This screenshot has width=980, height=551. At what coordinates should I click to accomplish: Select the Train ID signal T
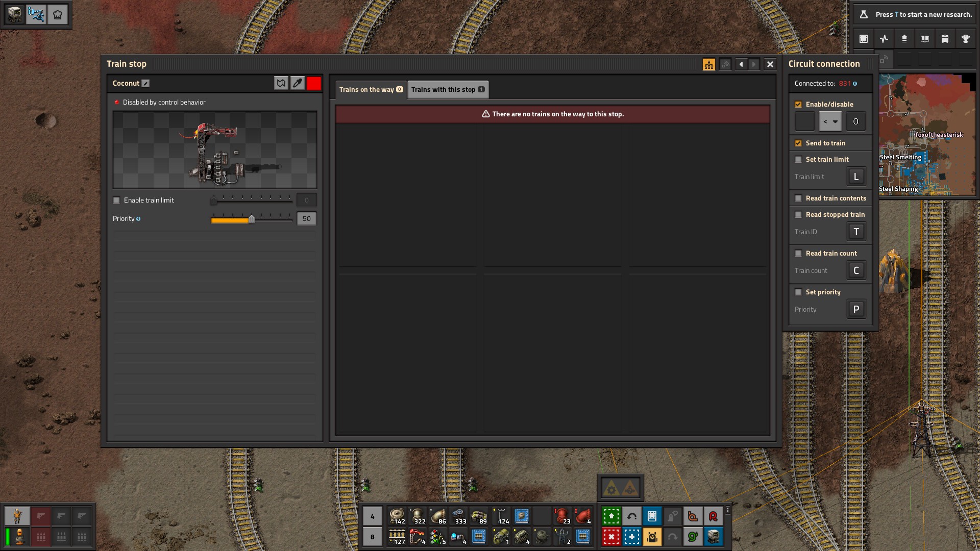[x=856, y=232]
